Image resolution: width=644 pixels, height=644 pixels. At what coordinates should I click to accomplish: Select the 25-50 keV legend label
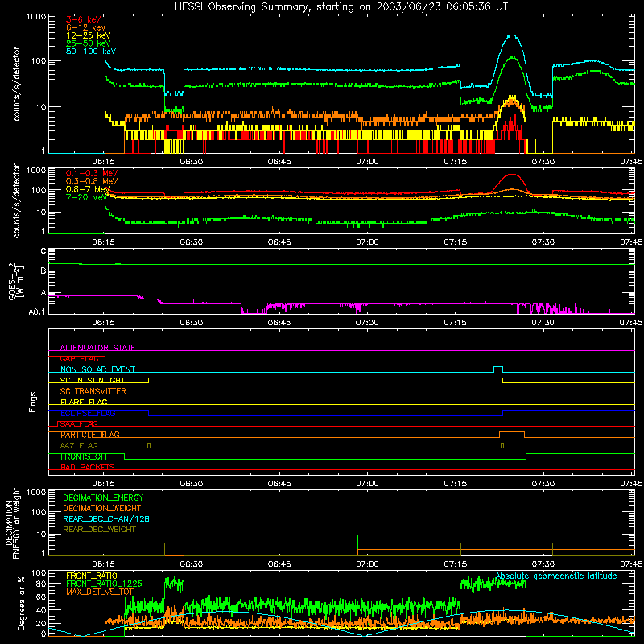coord(89,43)
